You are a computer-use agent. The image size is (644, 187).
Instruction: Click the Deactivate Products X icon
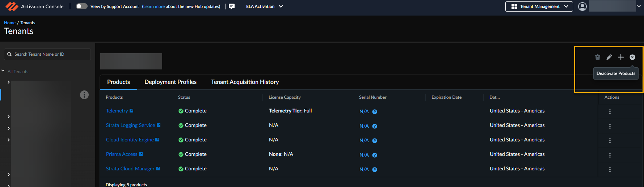(632, 57)
